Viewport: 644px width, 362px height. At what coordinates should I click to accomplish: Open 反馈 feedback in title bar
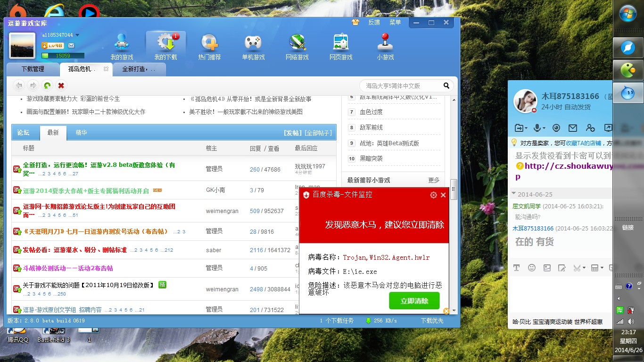pyautogui.click(x=374, y=22)
